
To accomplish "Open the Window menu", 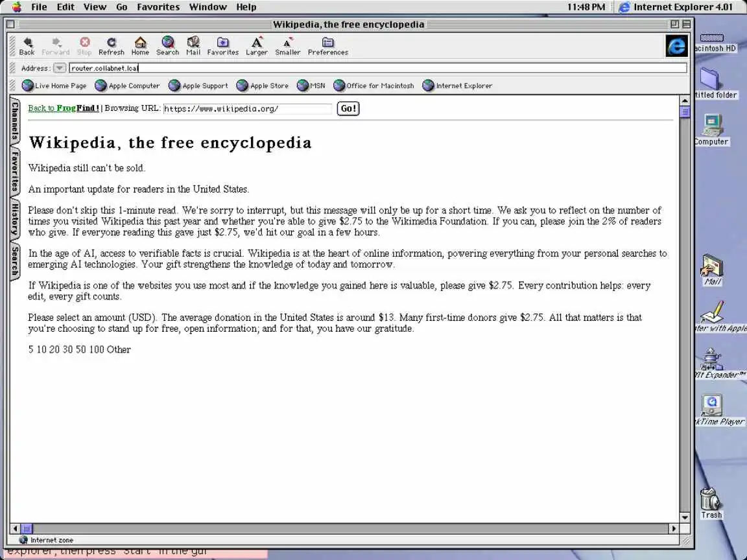I will pyautogui.click(x=207, y=6).
